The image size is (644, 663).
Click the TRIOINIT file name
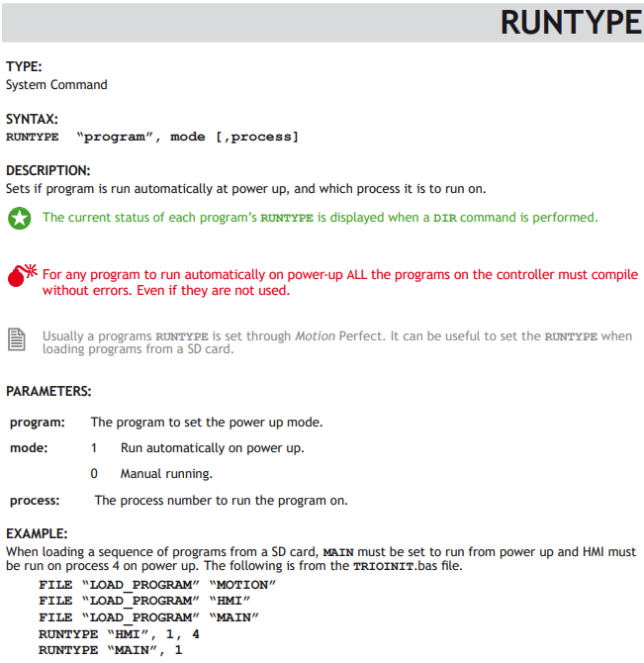tap(383, 567)
